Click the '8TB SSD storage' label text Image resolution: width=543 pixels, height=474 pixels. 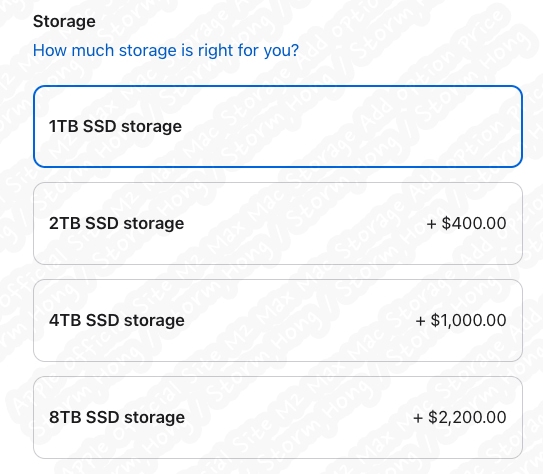tap(117, 417)
